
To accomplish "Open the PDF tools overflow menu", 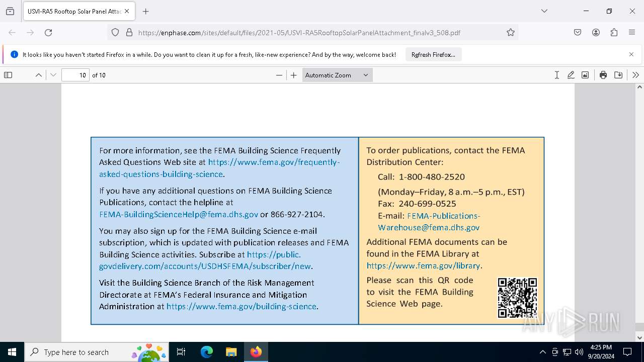I will tap(635, 75).
